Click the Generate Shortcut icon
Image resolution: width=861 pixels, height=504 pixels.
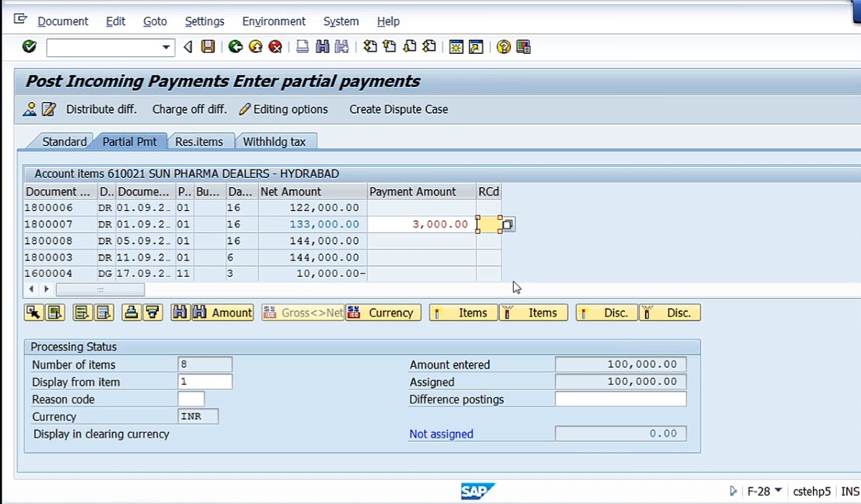[x=476, y=47]
